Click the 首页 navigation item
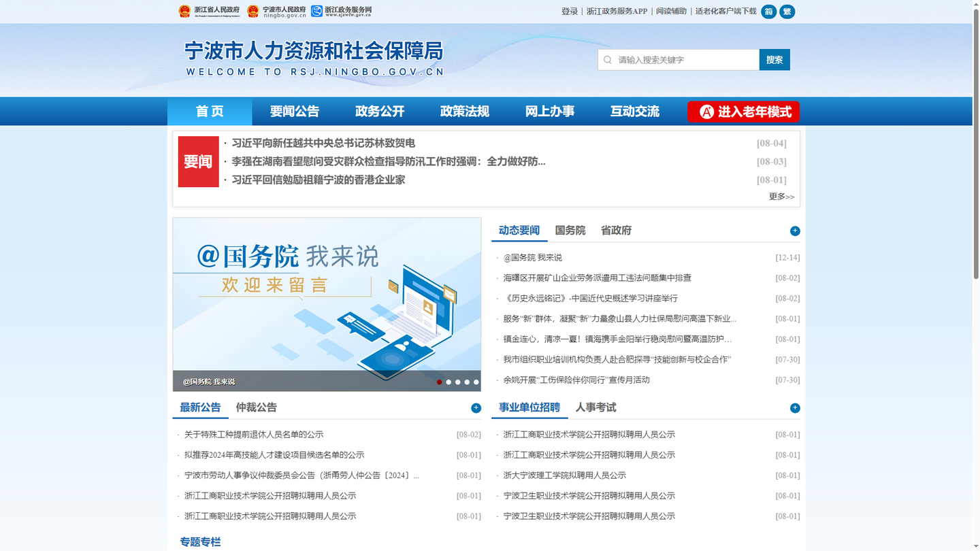The height and width of the screenshot is (551, 980). coord(210,112)
